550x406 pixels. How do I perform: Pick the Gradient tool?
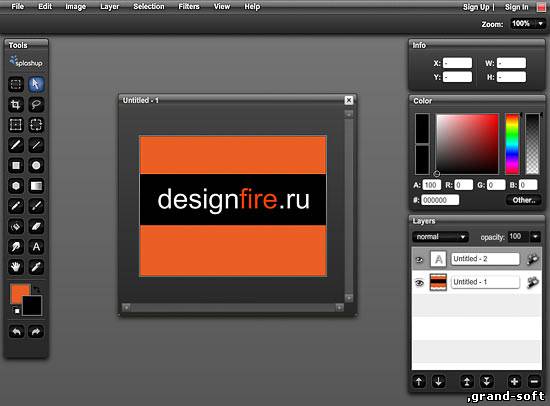click(x=36, y=186)
